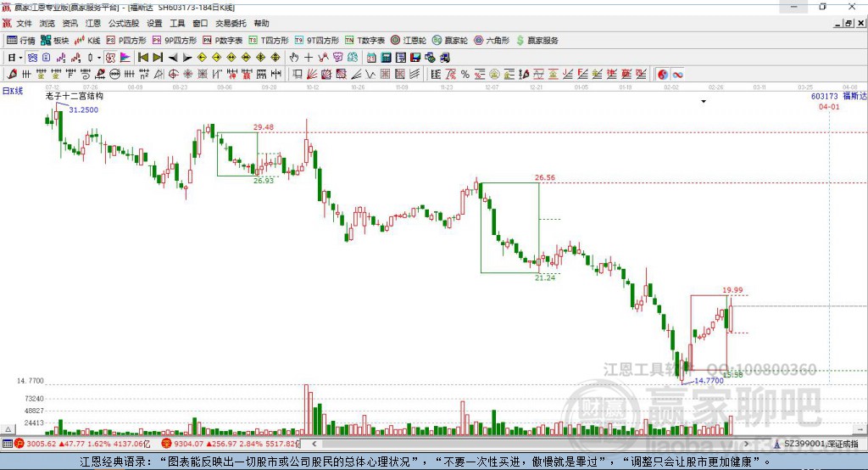The height and width of the screenshot is (470, 868).
Task: Open the 交易委托 menu
Action: pos(231,23)
